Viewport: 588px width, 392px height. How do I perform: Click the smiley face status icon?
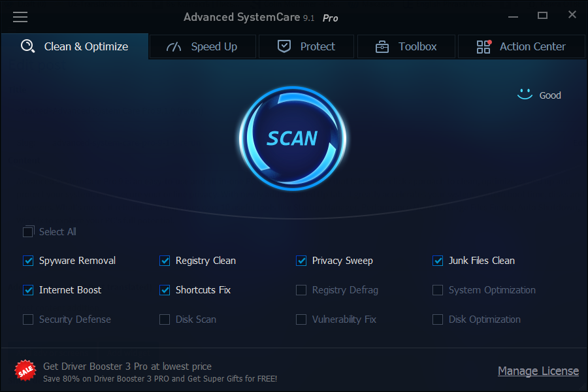pyautogui.click(x=525, y=95)
